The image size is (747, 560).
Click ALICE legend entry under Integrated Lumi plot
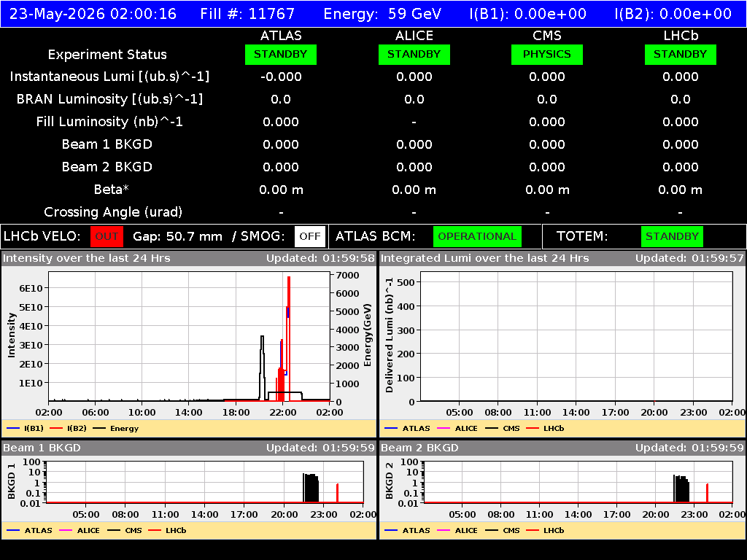[457, 429]
